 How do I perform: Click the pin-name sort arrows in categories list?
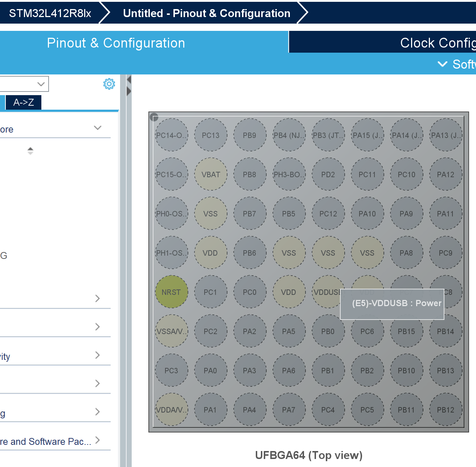30,150
